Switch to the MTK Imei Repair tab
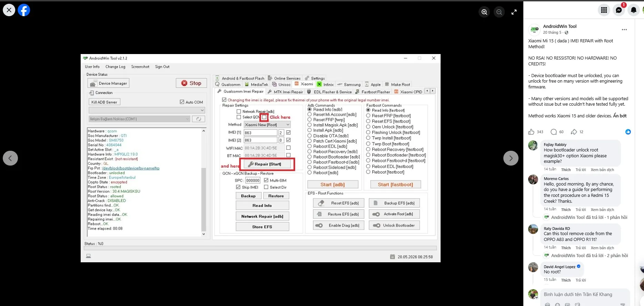The image size is (644, 306). click(285, 92)
